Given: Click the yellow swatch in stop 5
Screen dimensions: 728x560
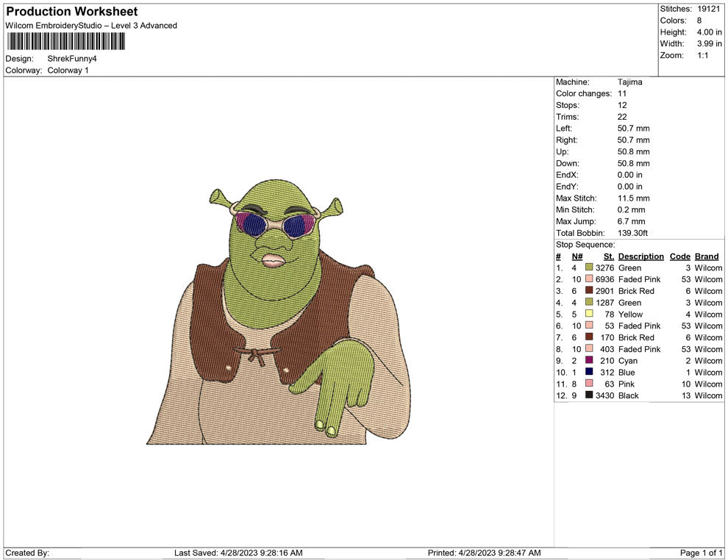Looking at the screenshot, I should [589, 314].
